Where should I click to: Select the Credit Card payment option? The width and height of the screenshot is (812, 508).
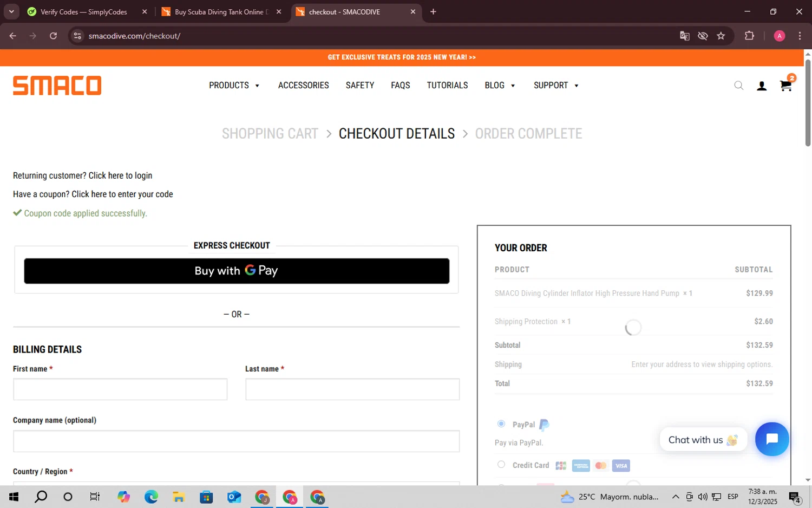pos(501,465)
